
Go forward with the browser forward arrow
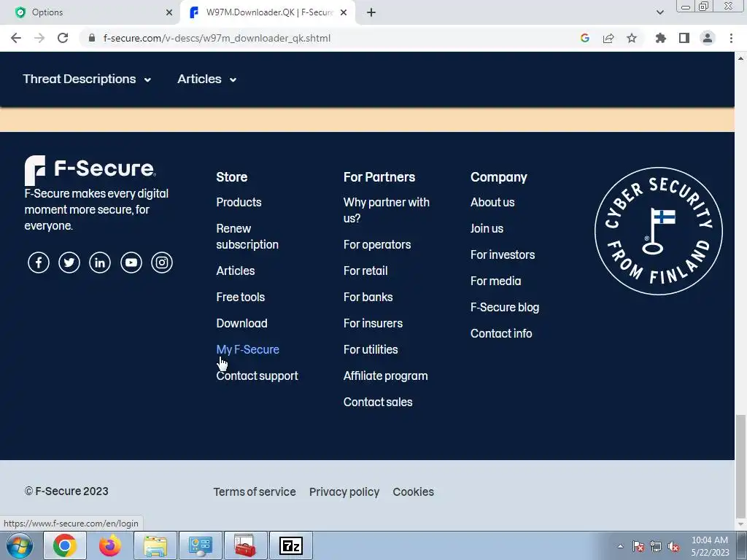pyautogui.click(x=39, y=38)
